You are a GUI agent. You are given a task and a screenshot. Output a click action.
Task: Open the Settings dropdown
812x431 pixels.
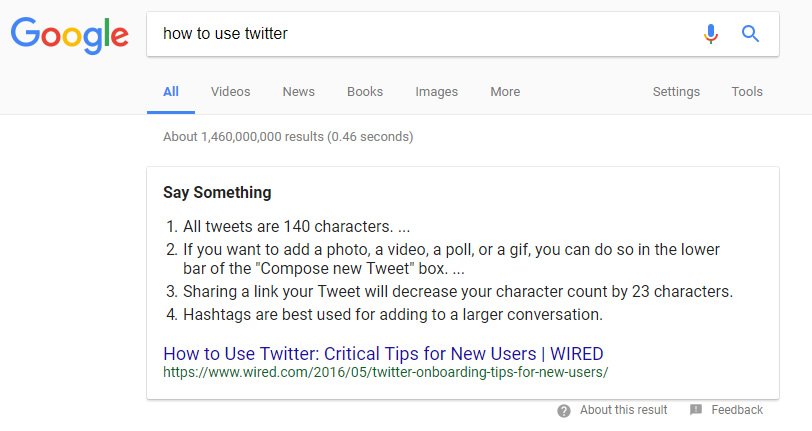[x=676, y=92]
